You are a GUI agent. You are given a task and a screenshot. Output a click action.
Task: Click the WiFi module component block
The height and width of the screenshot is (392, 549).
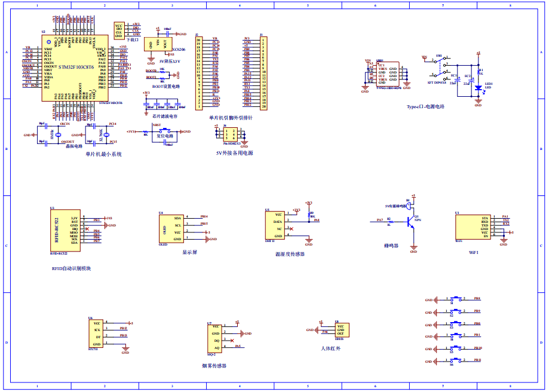coord(468,227)
